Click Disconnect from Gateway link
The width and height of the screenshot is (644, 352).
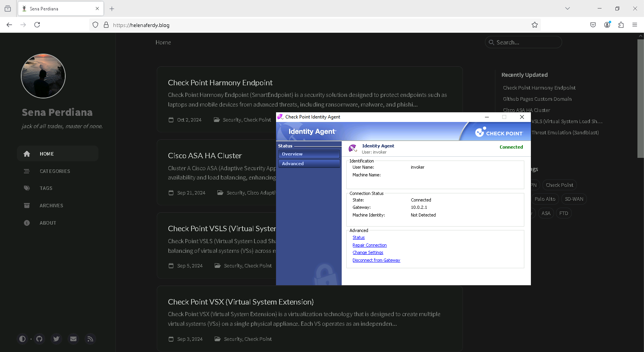pos(376,260)
